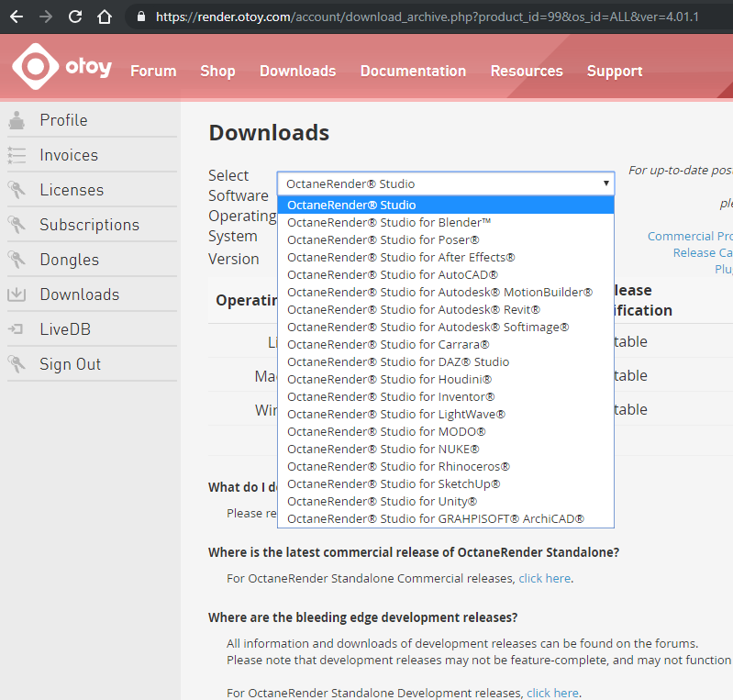Open the Shop navigation item
Viewport: 733px width, 700px height.
pyautogui.click(x=217, y=71)
